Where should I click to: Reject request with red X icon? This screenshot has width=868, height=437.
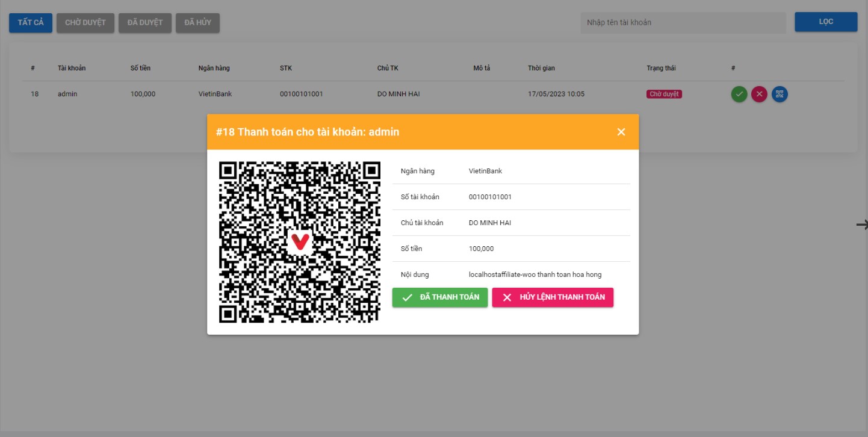tap(759, 94)
